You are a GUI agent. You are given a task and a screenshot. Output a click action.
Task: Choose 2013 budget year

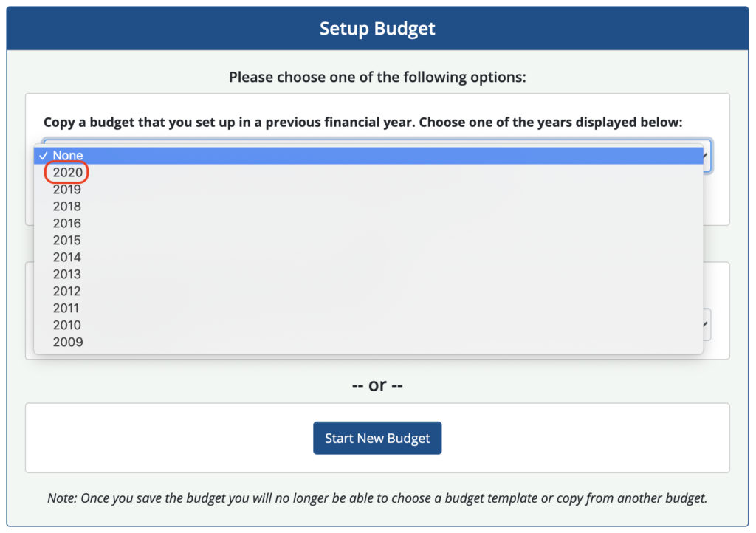pyautogui.click(x=368, y=274)
